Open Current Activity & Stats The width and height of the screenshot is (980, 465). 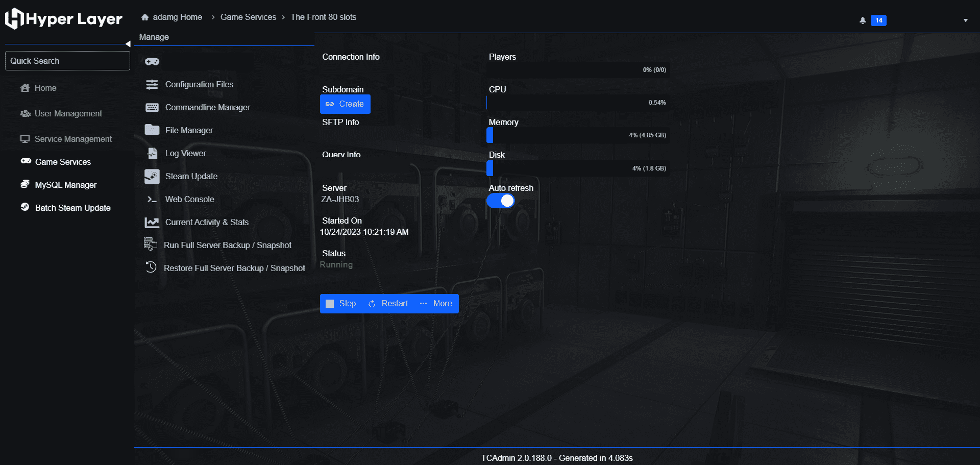207,223
